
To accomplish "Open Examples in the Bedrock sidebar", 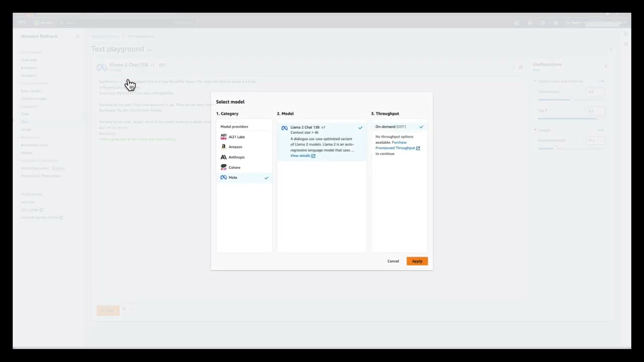I will pos(29,67).
